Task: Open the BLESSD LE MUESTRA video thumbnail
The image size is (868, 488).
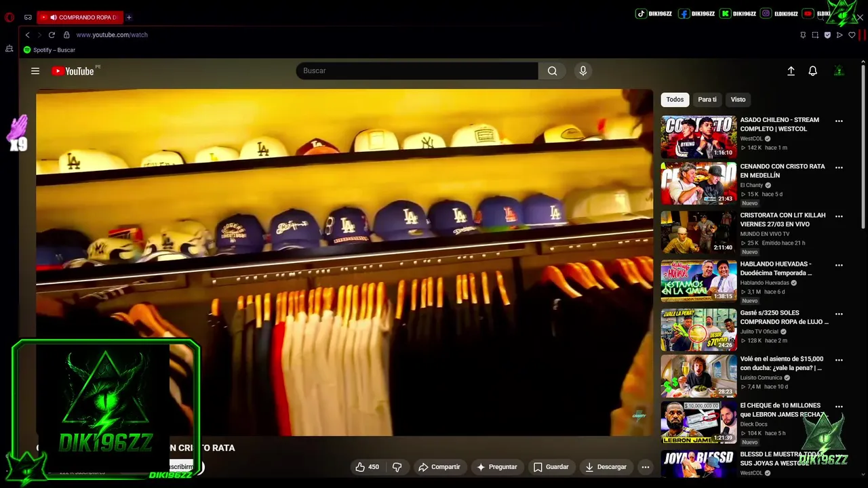Action: pyautogui.click(x=698, y=464)
